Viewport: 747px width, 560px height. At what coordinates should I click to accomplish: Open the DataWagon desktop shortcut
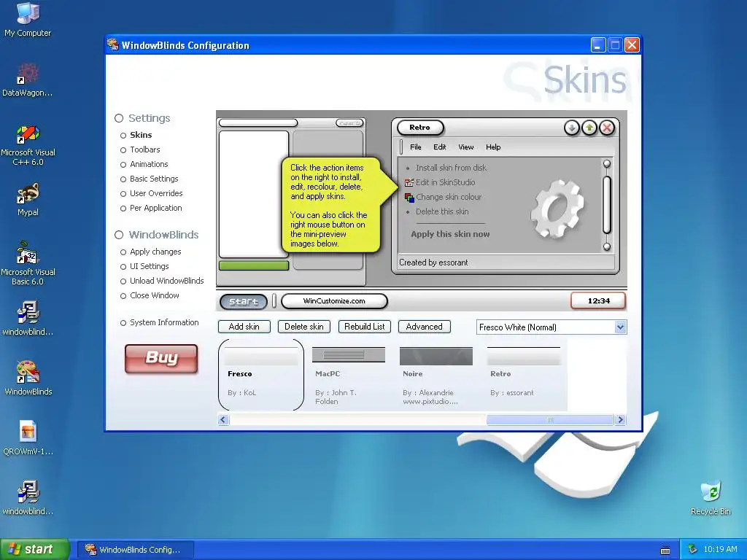click(x=28, y=79)
